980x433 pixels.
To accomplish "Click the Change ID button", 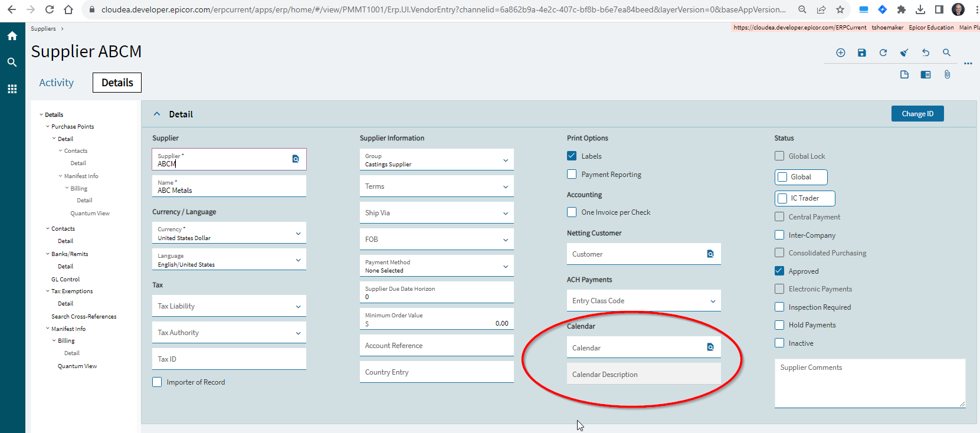I will click(x=917, y=114).
